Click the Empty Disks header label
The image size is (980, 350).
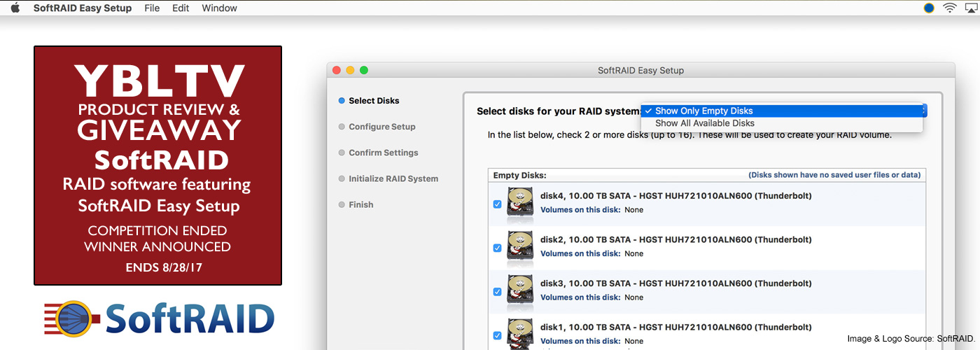[x=519, y=175]
